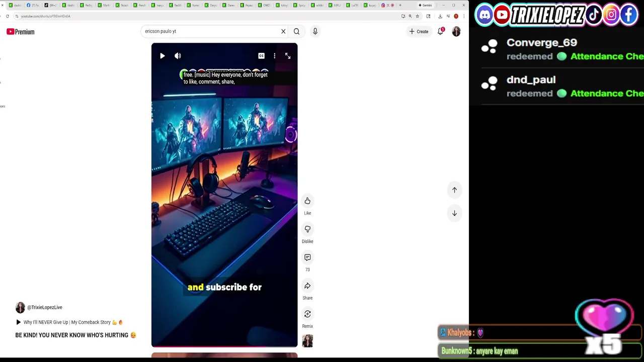Open Chrome media control icon
Image resolution: width=644 pixels, height=362 pixels.
pos(448,16)
